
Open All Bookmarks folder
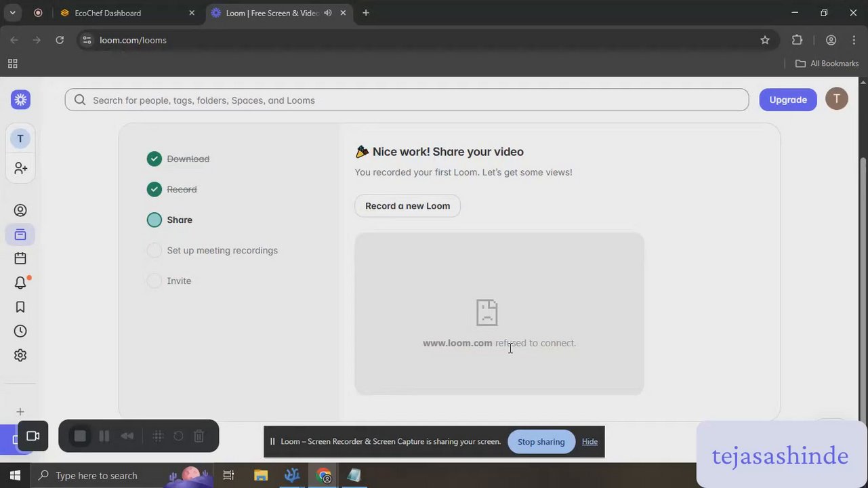pos(827,64)
